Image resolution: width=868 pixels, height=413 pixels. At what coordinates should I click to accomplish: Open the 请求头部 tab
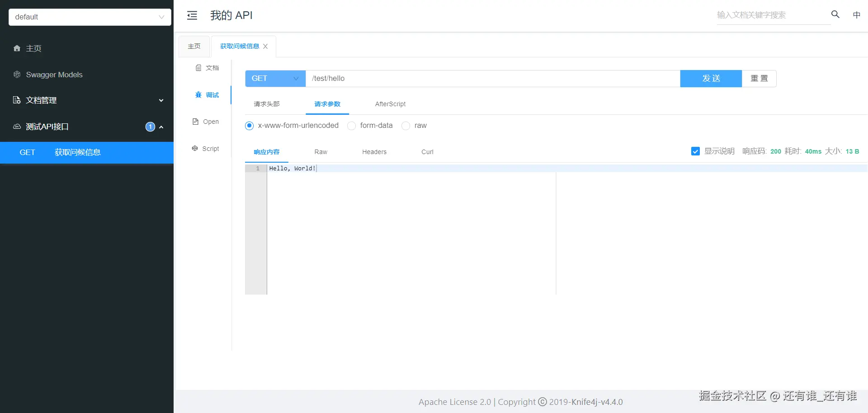(x=267, y=104)
